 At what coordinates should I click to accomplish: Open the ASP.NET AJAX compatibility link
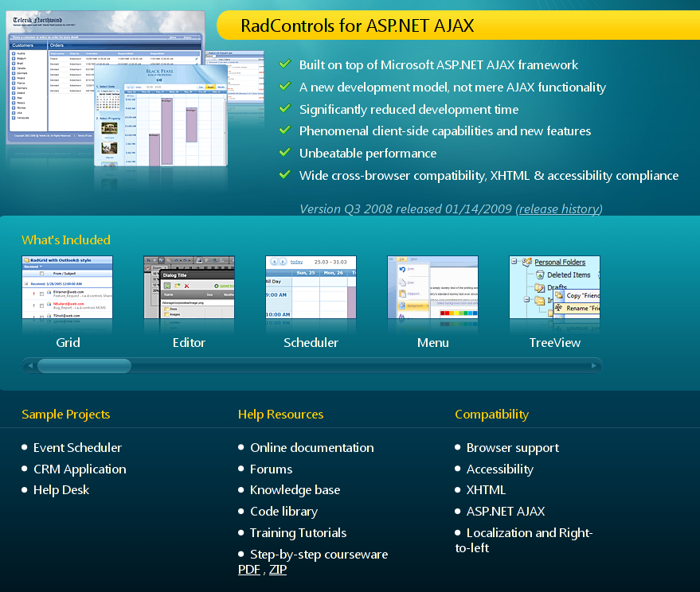tap(506, 512)
